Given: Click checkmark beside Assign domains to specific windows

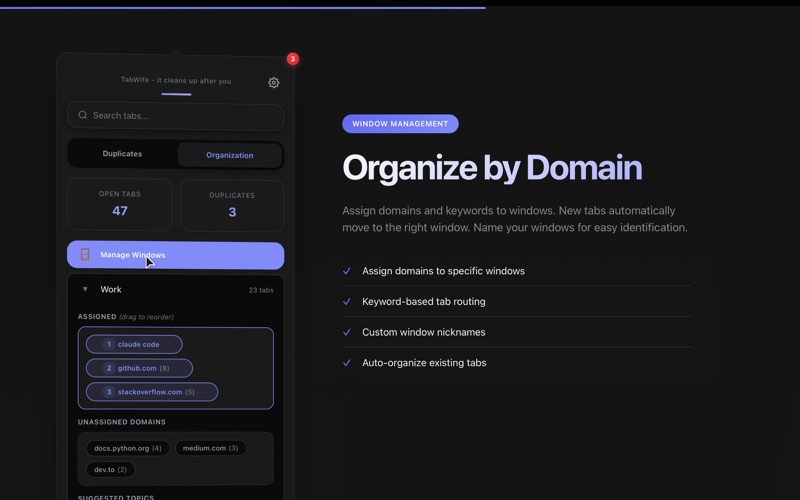Looking at the screenshot, I should click(x=346, y=271).
